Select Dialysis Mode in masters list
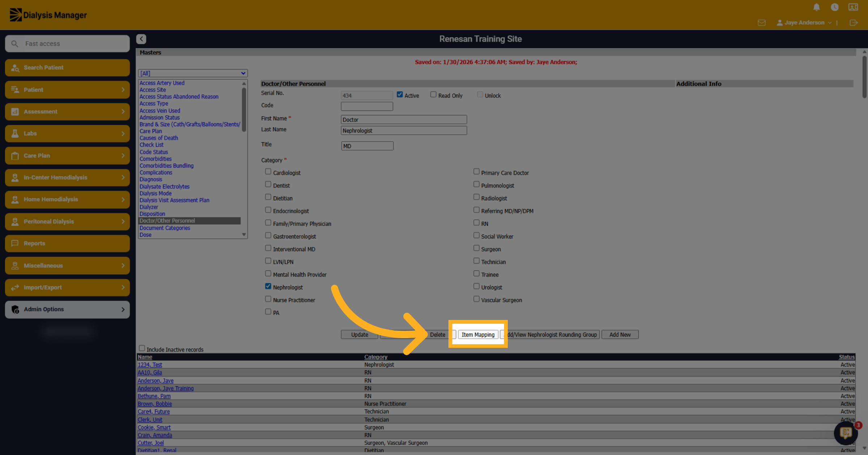The width and height of the screenshot is (868, 455). click(x=156, y=193)
